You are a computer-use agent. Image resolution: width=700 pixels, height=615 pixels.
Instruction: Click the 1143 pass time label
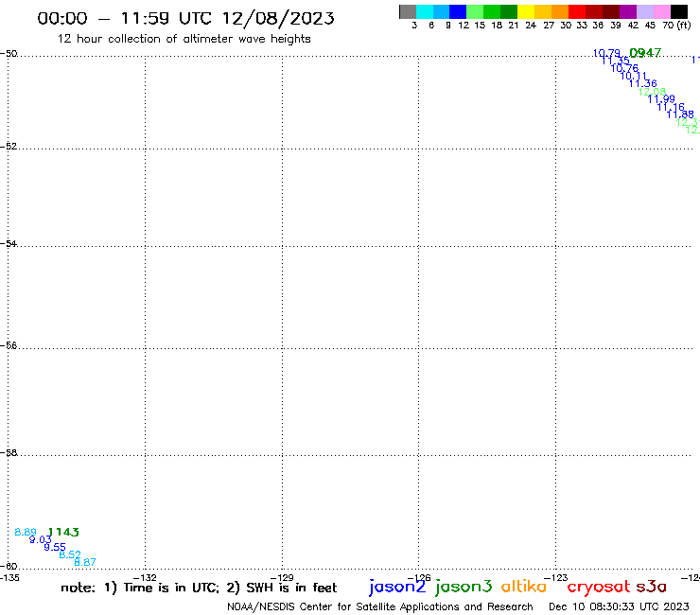pyautogui.click(x=63, y=532)
